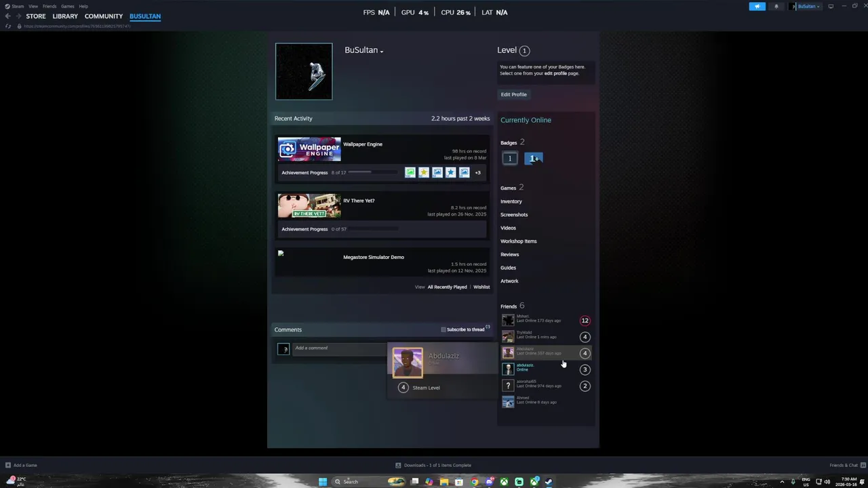Open the notifications bell
The image size is (868, 488).
[x=776, y=6]
